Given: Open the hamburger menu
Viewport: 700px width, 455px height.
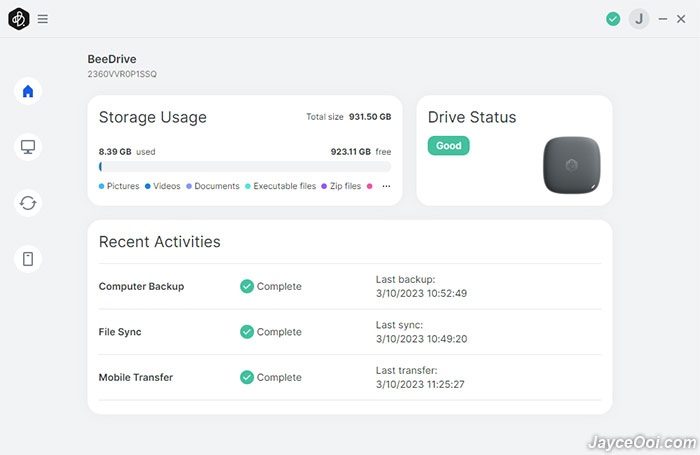Looking at the screenshot, I should [42, 19].
